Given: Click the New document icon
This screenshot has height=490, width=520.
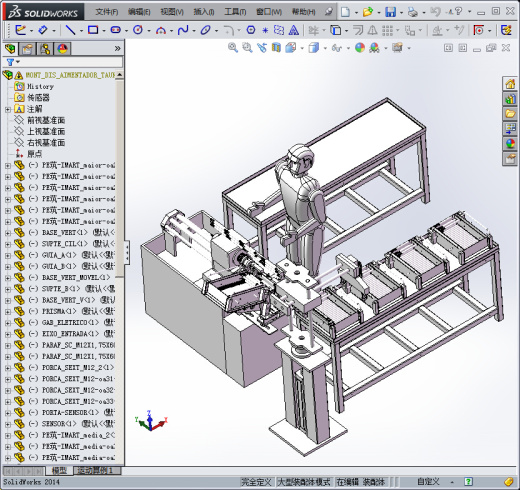Looking at the screenshot, I should click(x=345, y=12).
